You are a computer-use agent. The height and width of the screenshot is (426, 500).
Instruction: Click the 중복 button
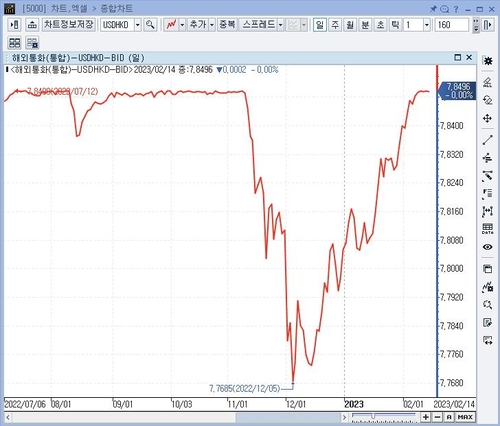tap(227, 24)
